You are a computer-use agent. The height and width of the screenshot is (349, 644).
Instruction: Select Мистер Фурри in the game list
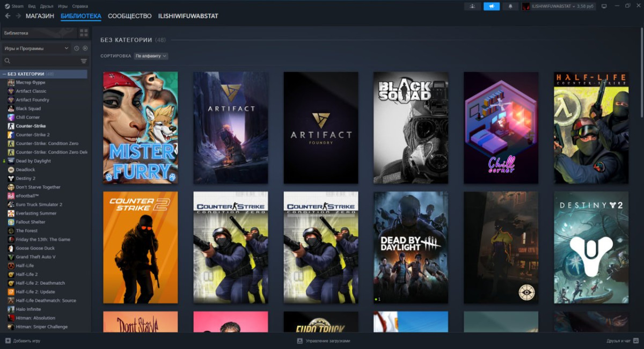click(31, 83)
